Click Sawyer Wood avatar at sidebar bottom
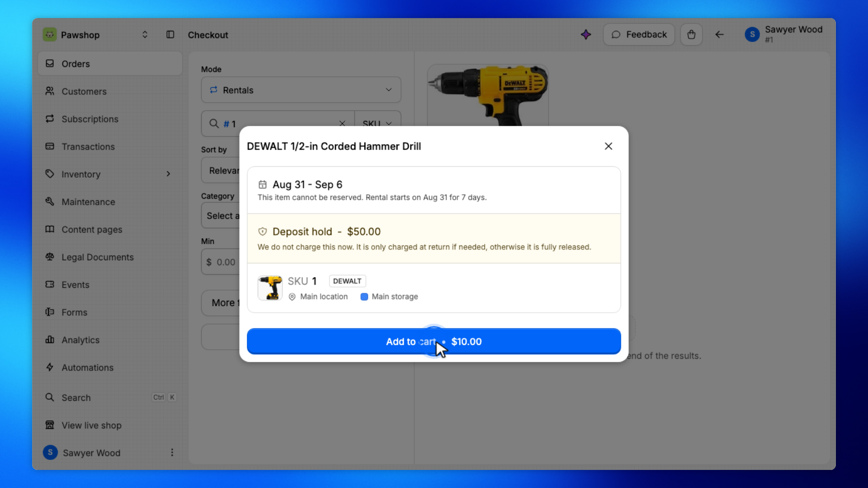Screen dimensions: 868x488 (50, 452)
